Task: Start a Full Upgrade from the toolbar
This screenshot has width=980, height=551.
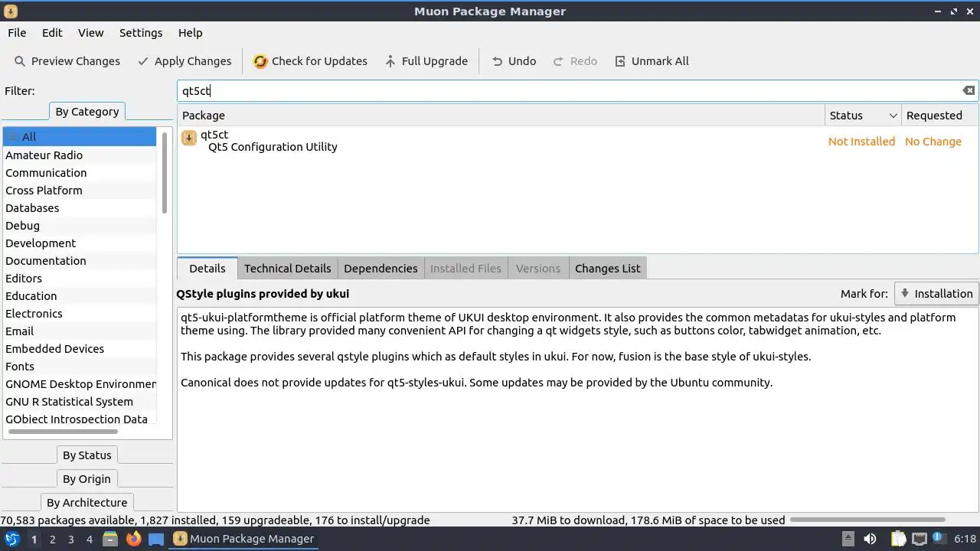Action: pyautogui.click(x=426, y=61)
